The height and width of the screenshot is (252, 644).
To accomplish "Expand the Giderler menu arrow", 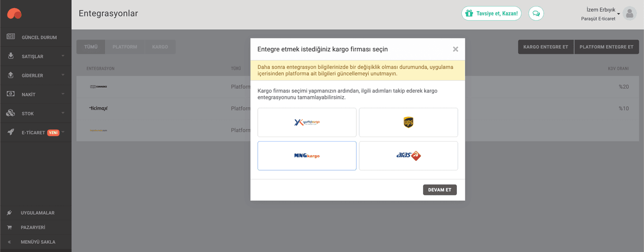I will tap(63, 75).
